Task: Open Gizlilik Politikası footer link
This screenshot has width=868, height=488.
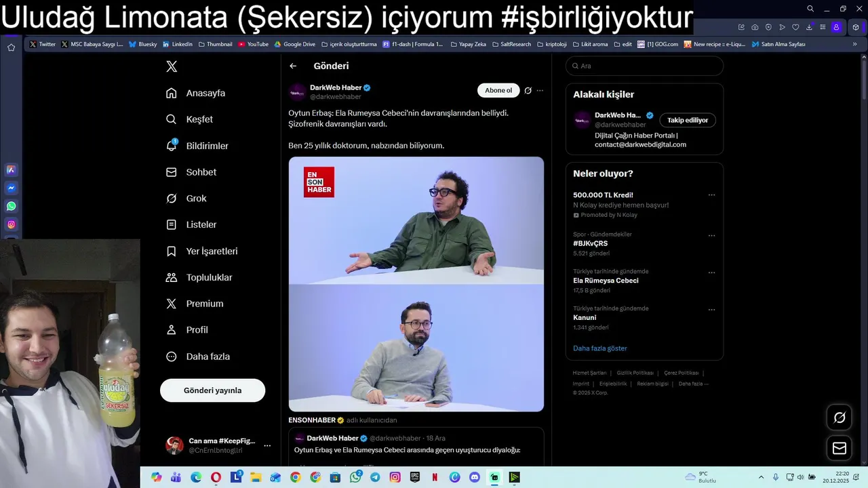Action: click(x=635, y=373)
